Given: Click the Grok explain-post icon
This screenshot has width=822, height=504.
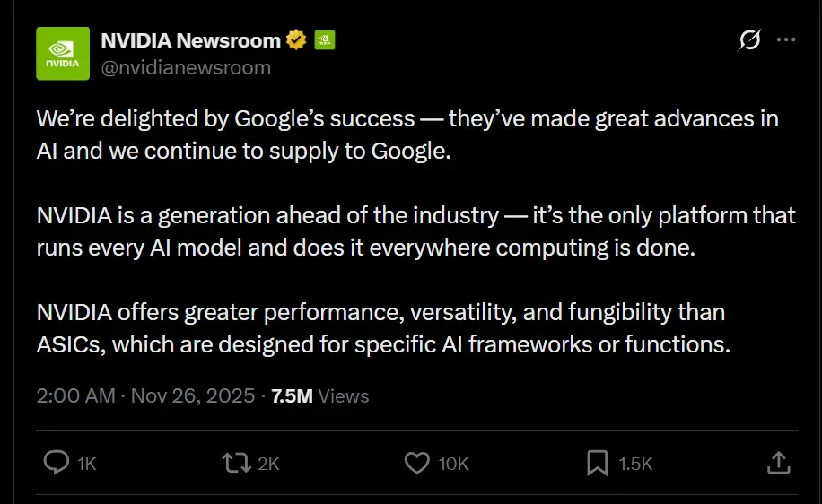Looking at the screenshot, I should pos(749,40).
